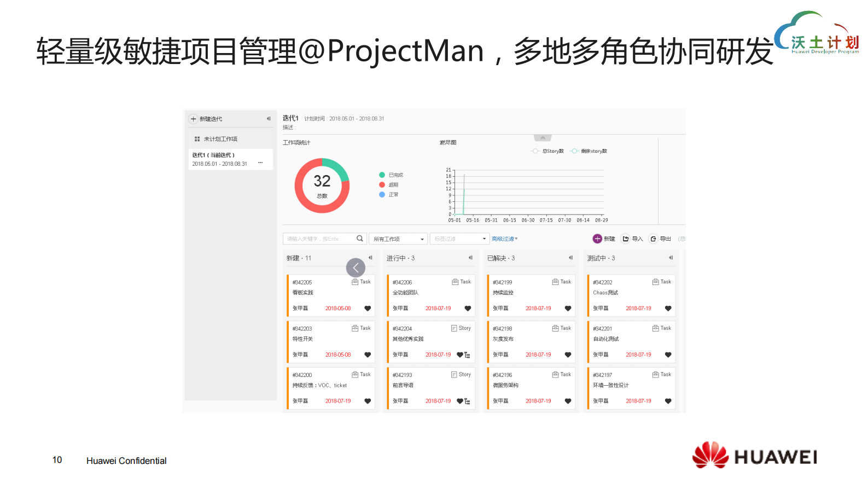Viewport: 868px width, 488px height.
Task: Favorite card #342204 with heart icon
Action: pos(460,355)
